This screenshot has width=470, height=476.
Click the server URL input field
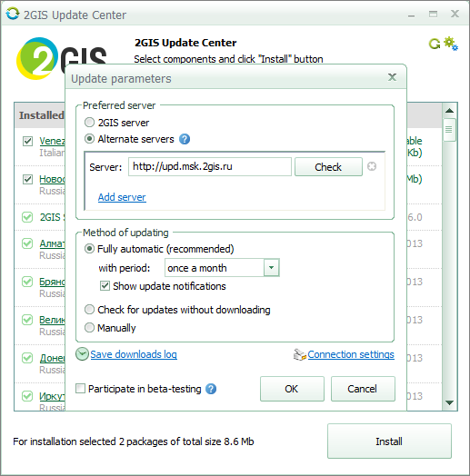(x=210, y=166)
